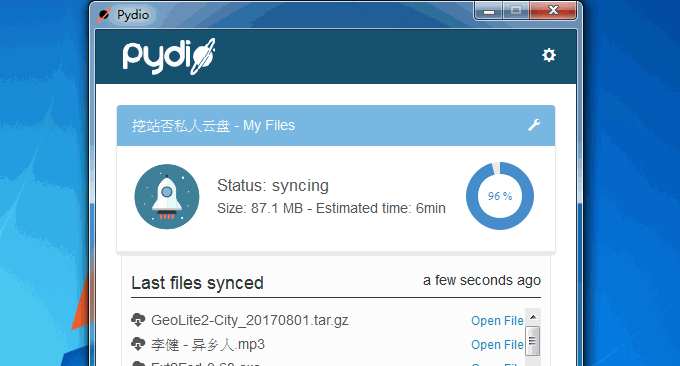Open File for the mp3 entry

click(x=497, y=344)
